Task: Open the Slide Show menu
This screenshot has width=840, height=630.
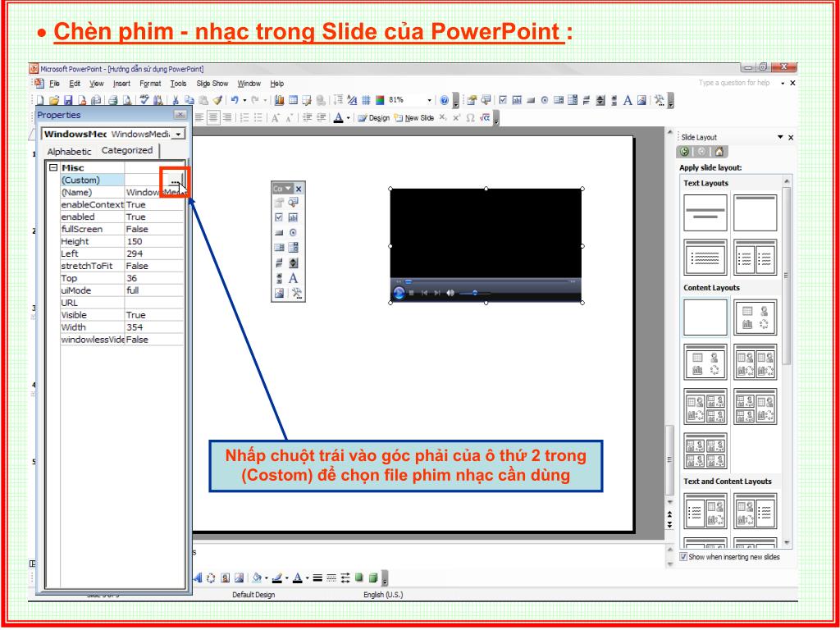Action: [x=212, y=84]
